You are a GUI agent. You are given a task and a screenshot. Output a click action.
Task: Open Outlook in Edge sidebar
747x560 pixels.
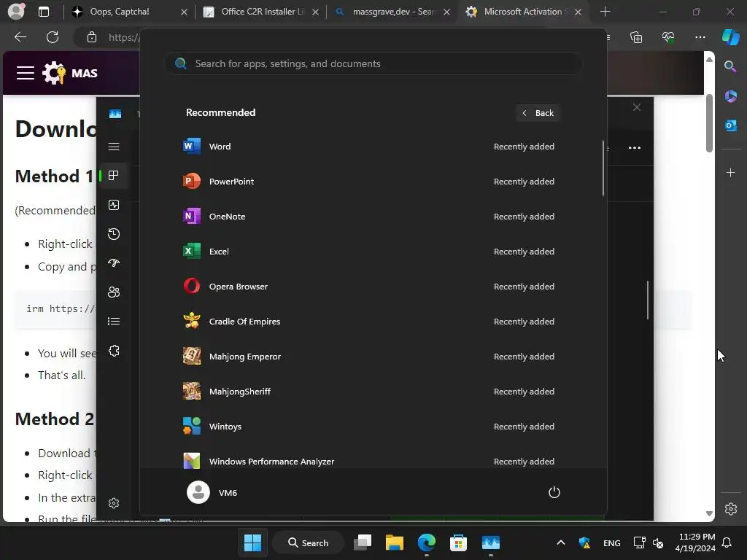pyautogui.click(x=730, y=125)
